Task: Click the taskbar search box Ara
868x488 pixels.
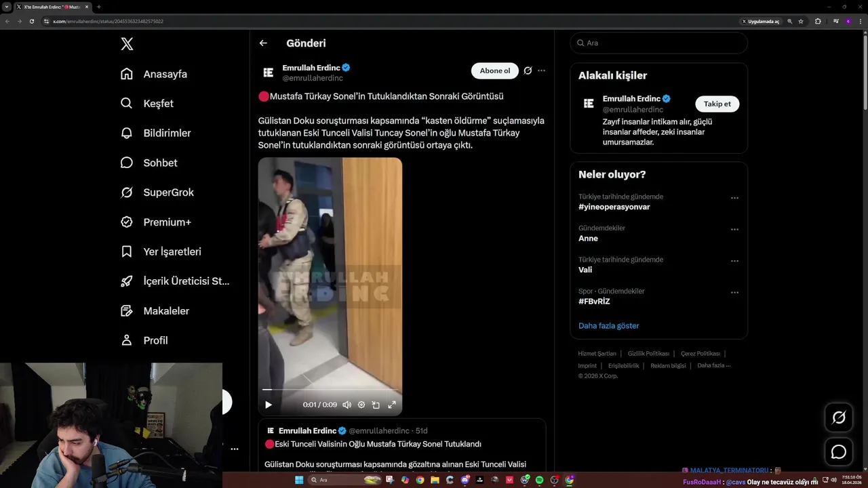Action: pyautogui.click(x=345, y=480)
